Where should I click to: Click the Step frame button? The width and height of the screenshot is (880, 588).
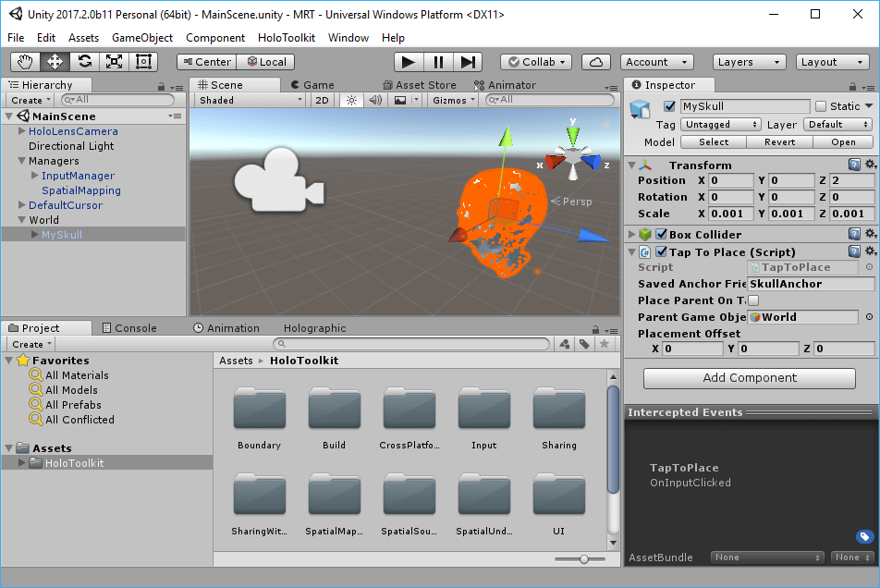tap(469, 62)
